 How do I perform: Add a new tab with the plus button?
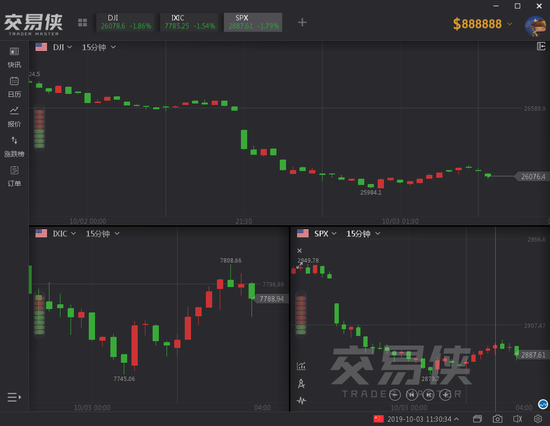pyautogui.click(x=302, y=22)
